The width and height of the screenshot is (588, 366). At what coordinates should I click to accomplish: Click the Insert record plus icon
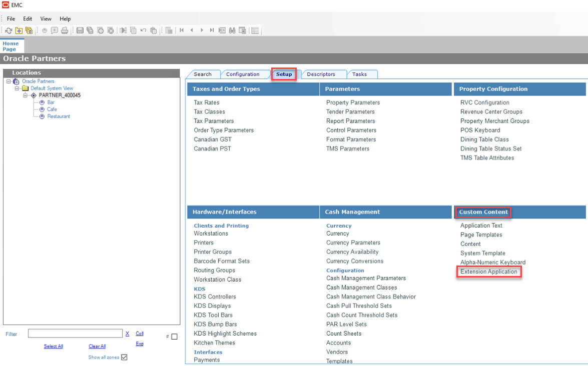(101, 30)
